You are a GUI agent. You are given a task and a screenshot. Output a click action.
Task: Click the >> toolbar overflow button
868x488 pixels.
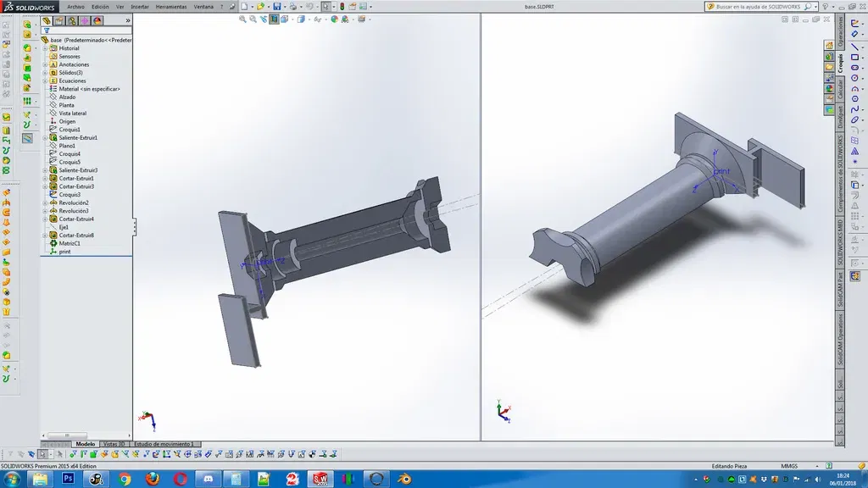(128, 21)
